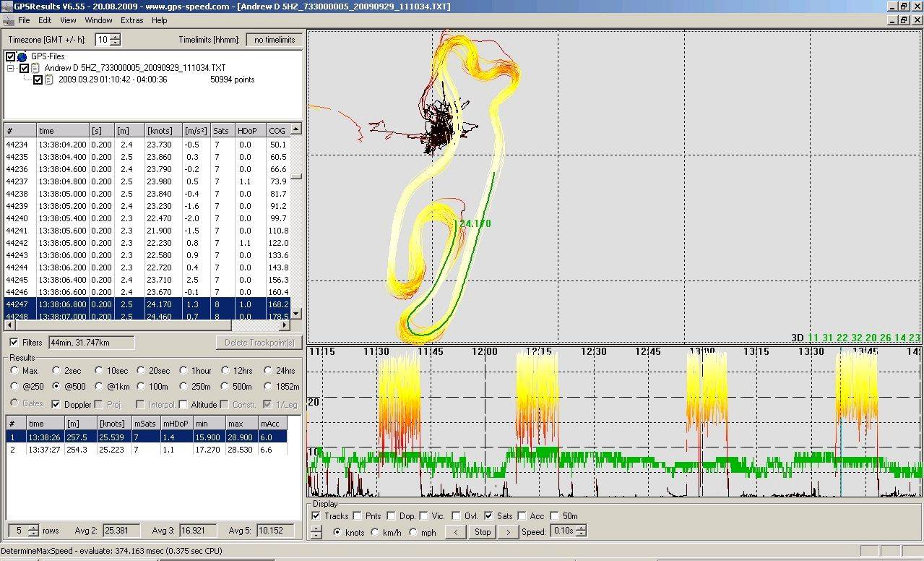
Task: Uncheck the Sats display option
Action: (x=489, y=515)
